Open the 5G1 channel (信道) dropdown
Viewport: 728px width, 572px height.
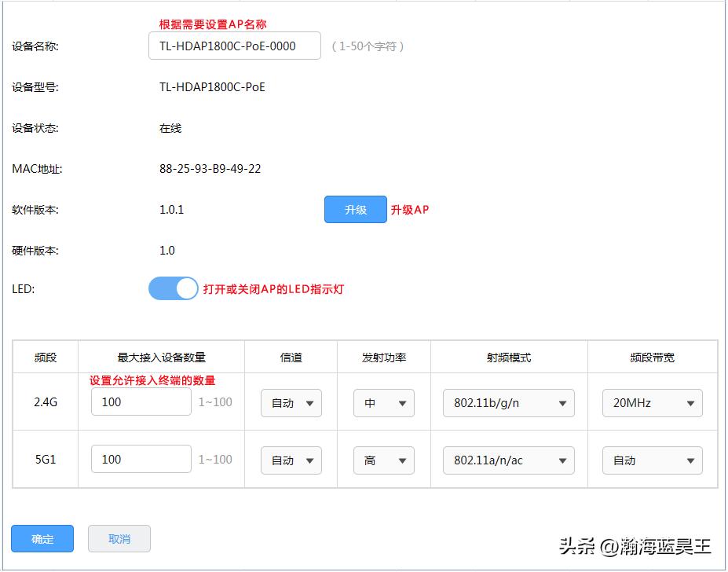(x=291, y=460)
